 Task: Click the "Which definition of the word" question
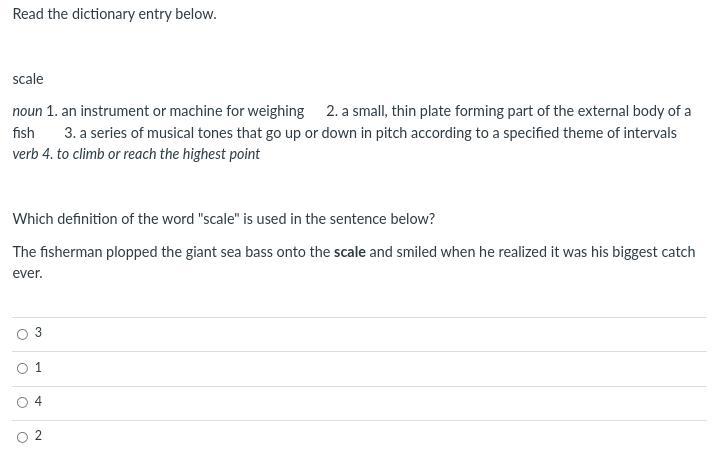click(x=223, y=219)
